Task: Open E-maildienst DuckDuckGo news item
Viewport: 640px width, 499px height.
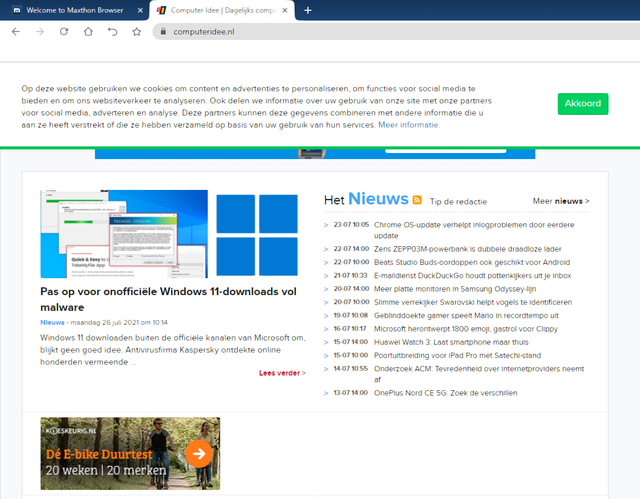Action: click(x=472, y=275)
